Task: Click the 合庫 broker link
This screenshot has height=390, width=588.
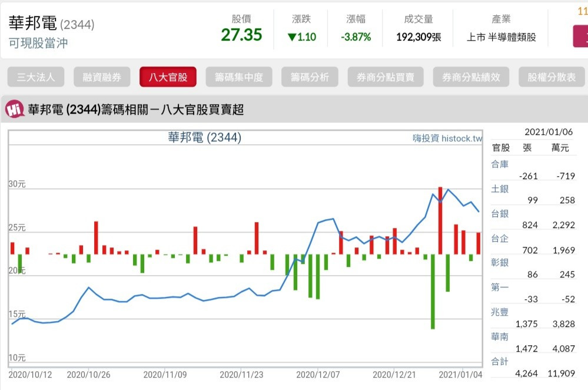Action: (500, 164)
